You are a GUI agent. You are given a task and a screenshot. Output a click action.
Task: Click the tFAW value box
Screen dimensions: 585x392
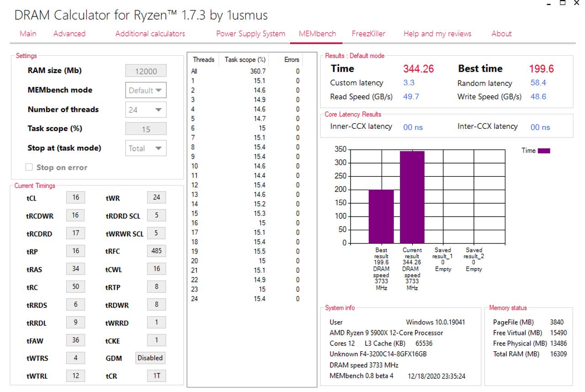75,340
